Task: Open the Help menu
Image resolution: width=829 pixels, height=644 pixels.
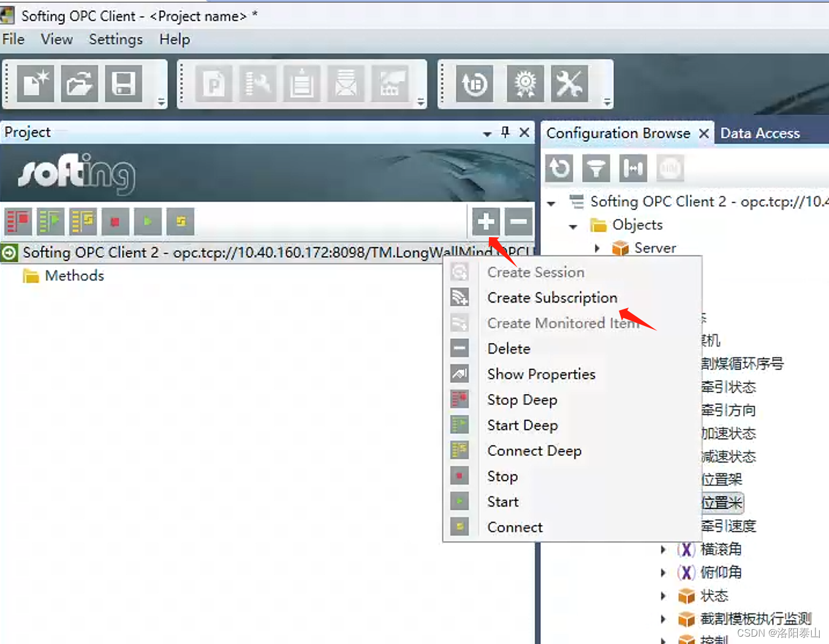Action: [x=175, y=39]
